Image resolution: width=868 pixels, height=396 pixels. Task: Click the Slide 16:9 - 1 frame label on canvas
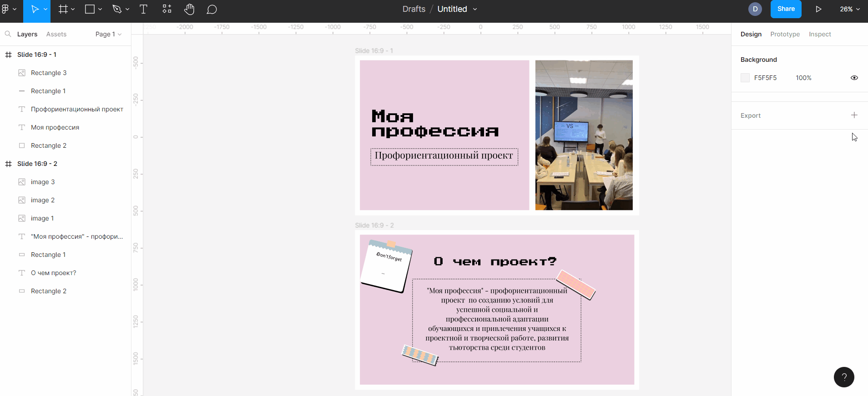point(374,51)
